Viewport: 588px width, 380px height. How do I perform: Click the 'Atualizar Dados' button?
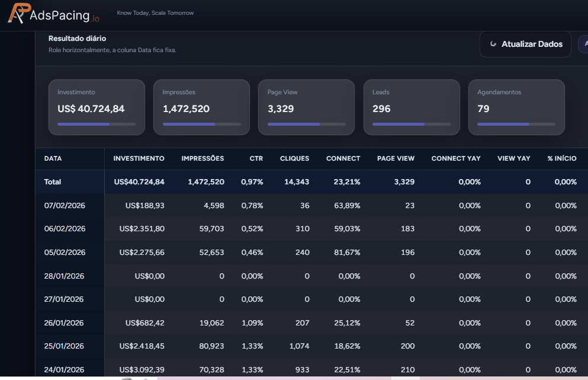point(525,44)
